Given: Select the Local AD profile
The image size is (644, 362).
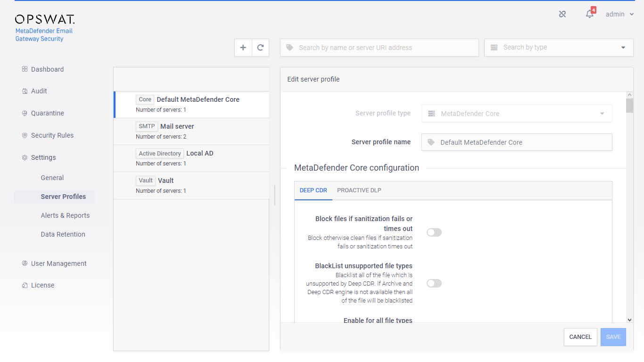Looking at the screenshot, I should pos(191,158).
